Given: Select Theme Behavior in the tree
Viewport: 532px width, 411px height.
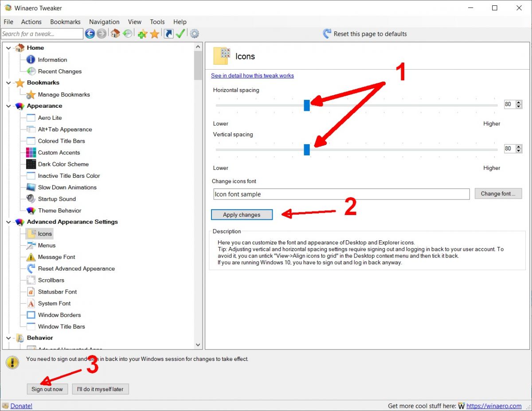Looking at the screenshot, I should [x=59, y=211].
